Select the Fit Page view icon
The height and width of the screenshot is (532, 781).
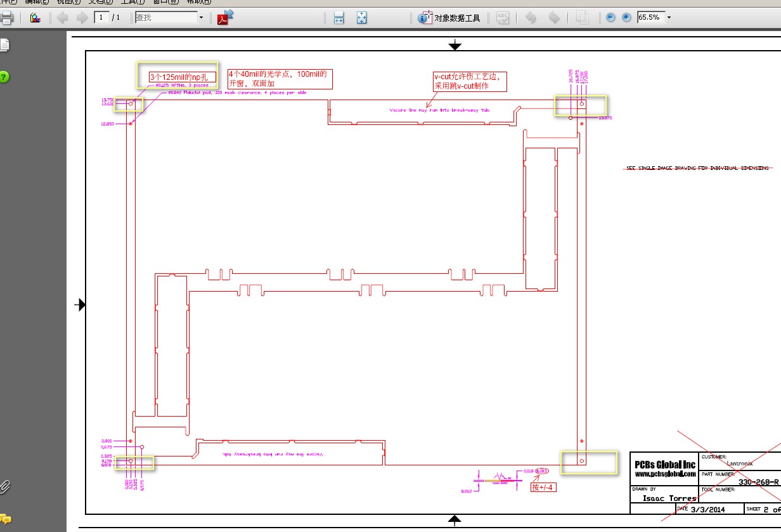click(x=361, y=18)
